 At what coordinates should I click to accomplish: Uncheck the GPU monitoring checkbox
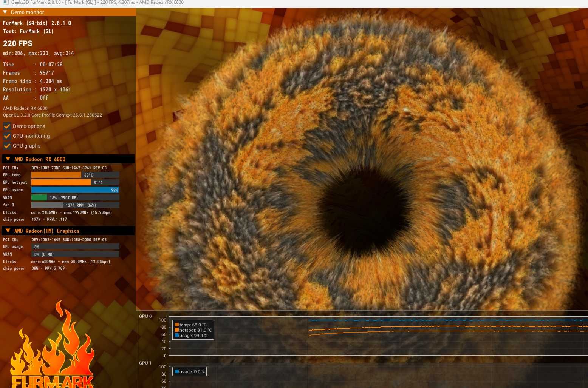tap(7, 136)
